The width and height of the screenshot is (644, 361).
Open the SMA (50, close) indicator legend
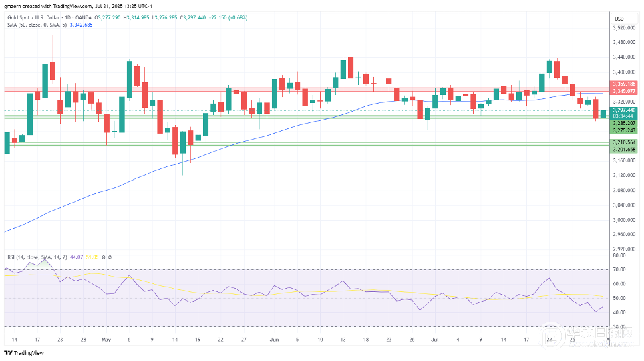point(37,25)
